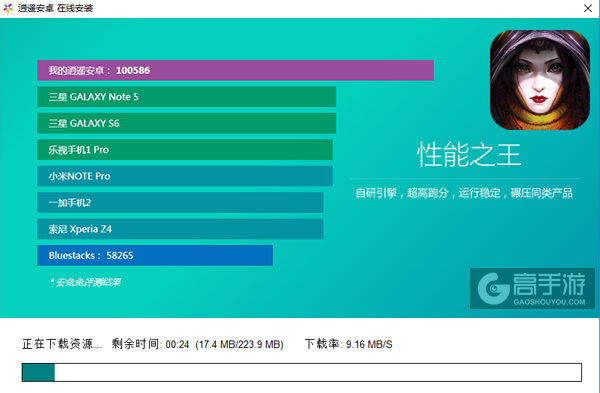This screenshot has width=600, height=393.
Task: Select the Bluestacks 58265 bar
Action: [x=155, y=255]
